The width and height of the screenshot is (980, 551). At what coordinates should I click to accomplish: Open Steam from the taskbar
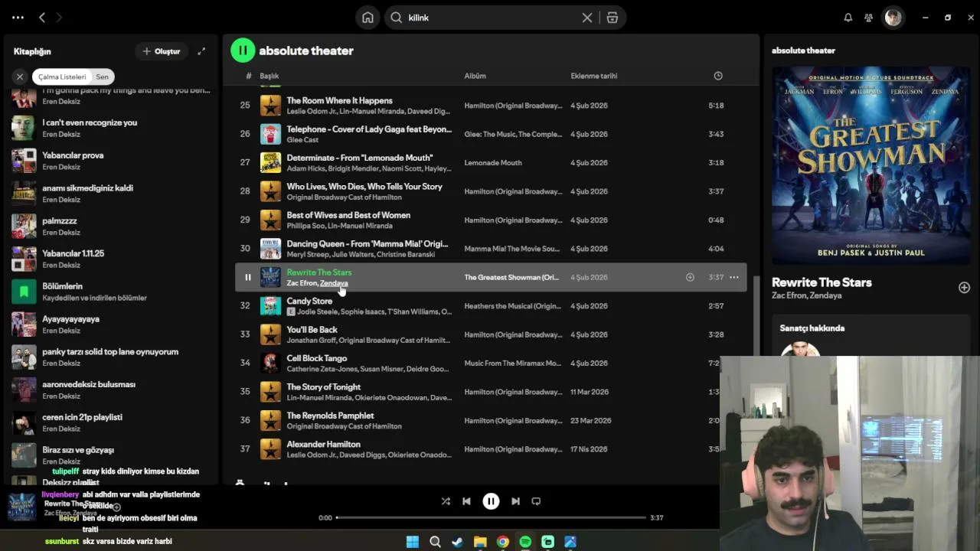tap(457, 542)
